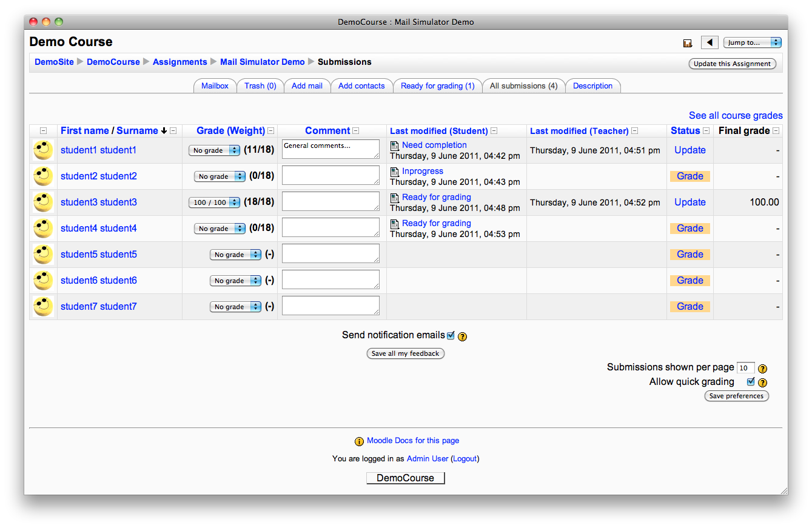The image size is (812, 528).
Task: Open grade dropdown for student3 student3
Action: coord(214,202)
